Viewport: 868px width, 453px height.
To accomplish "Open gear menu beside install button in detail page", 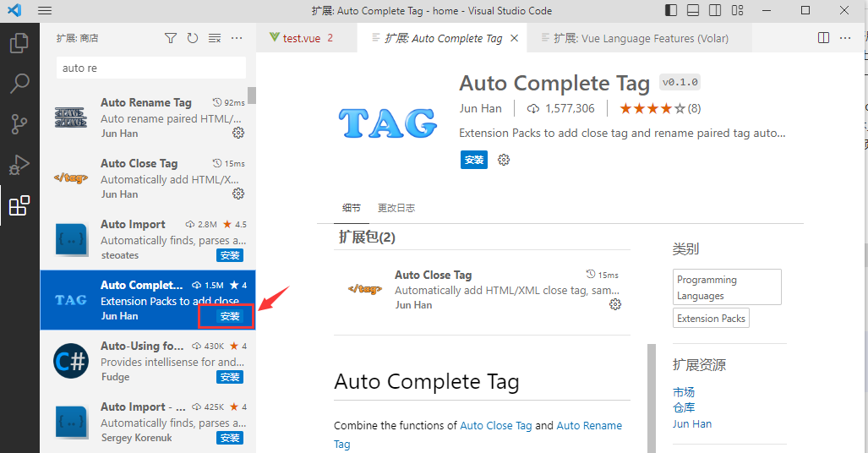I will 503,160.
